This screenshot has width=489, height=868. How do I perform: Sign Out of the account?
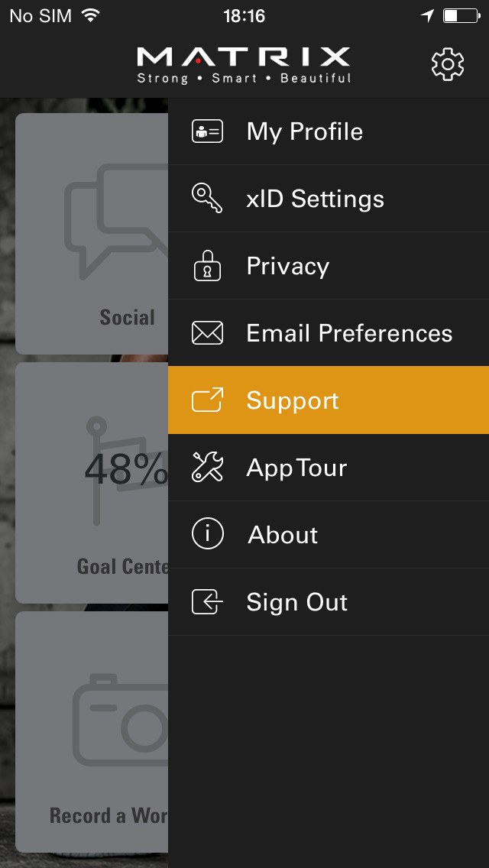click(329, 602)
